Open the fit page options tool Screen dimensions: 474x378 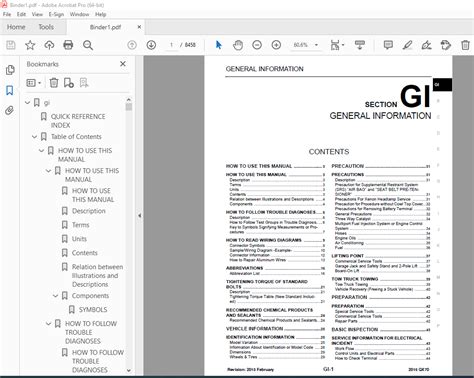click(x=337, y=45)
